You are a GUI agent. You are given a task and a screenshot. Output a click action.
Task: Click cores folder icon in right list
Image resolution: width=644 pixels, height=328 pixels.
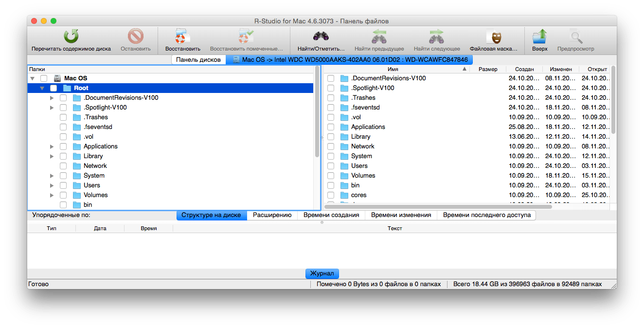coord(345,195)
